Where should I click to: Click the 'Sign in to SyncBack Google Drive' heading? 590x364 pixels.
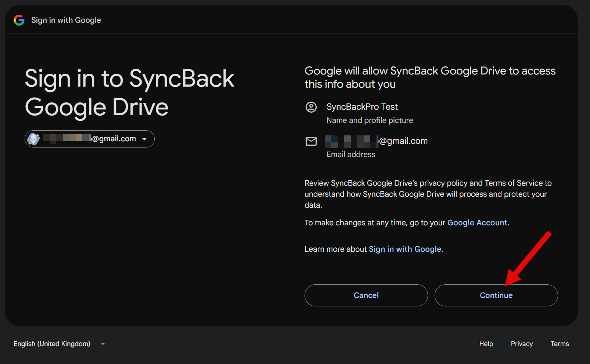click(129, 93)
